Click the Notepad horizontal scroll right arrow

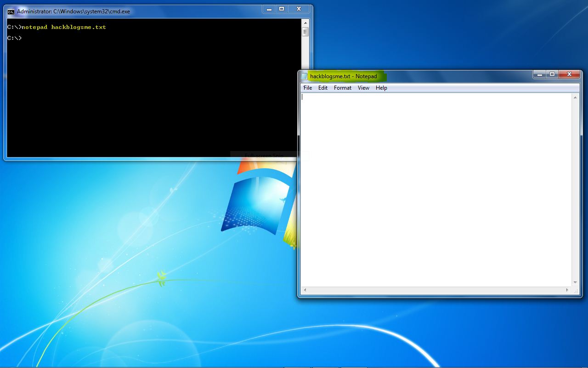tap(567, 290)
